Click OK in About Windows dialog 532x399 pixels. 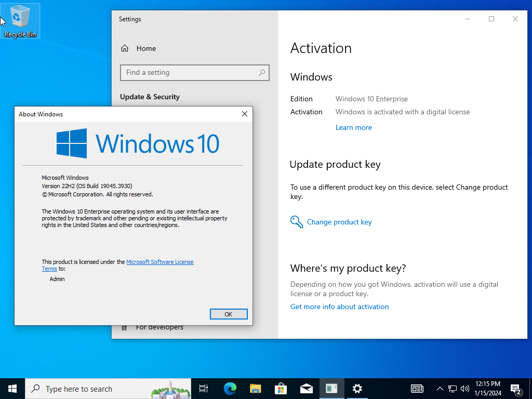tap(229, 314)
